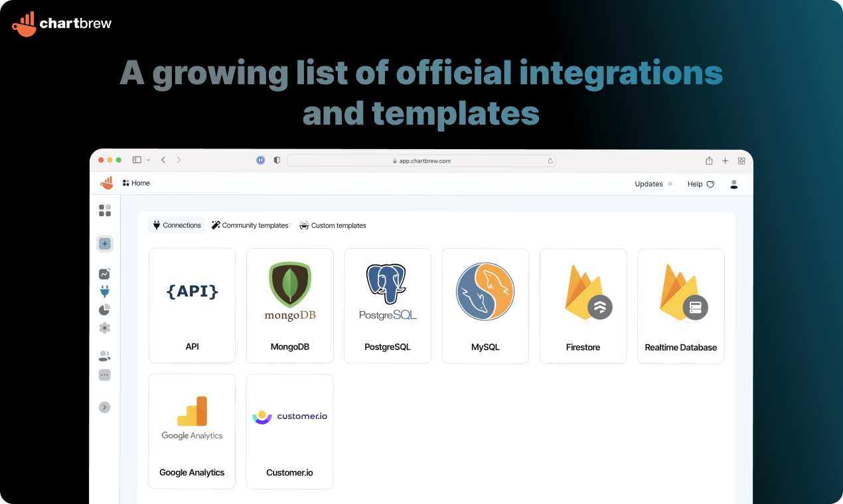Switch to the Custom templates tab

333,225
